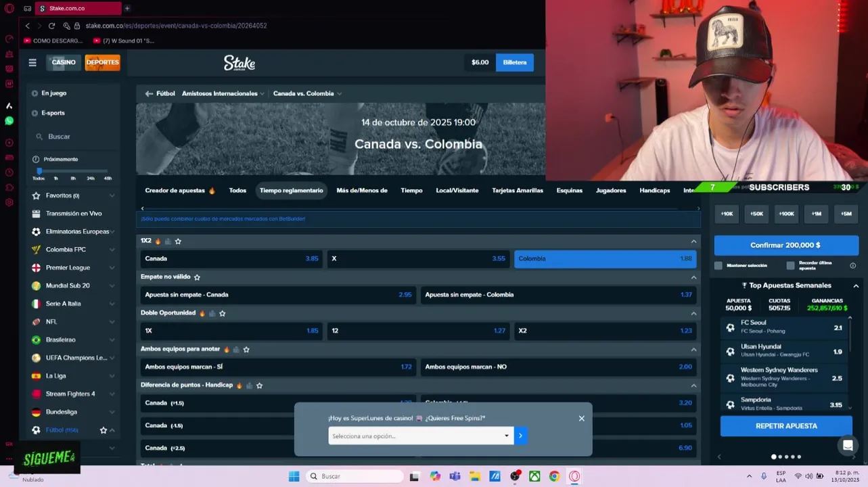Open Windows Start menu
The height and width of the screenshot is (487, 868).
(x=294, y=476)
